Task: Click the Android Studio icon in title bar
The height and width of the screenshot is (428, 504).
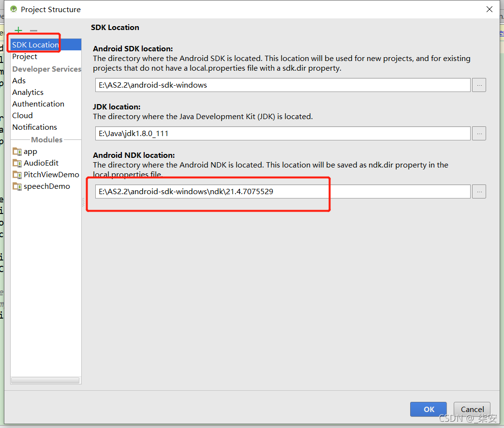Action: point(14,9)
